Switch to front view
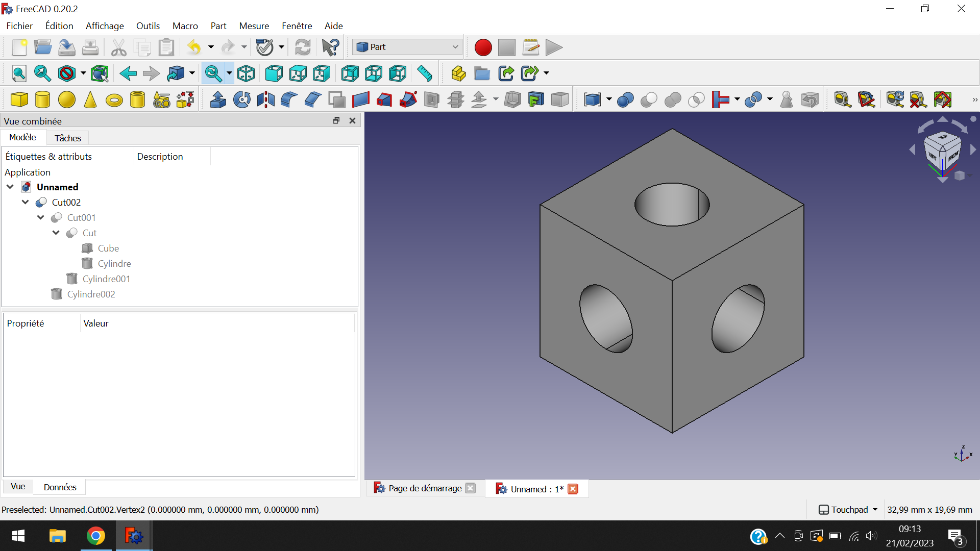980x551 pixels. click(274, 73)
